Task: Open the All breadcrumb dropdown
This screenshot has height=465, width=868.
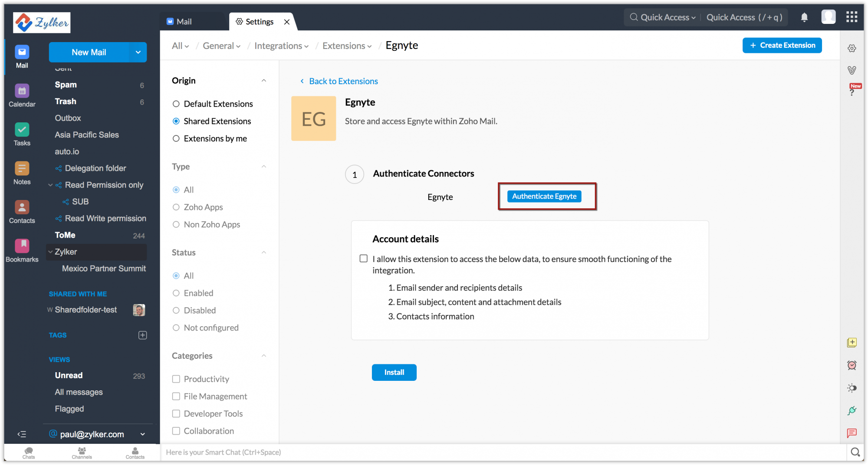Action: click(x=181, y=46)
